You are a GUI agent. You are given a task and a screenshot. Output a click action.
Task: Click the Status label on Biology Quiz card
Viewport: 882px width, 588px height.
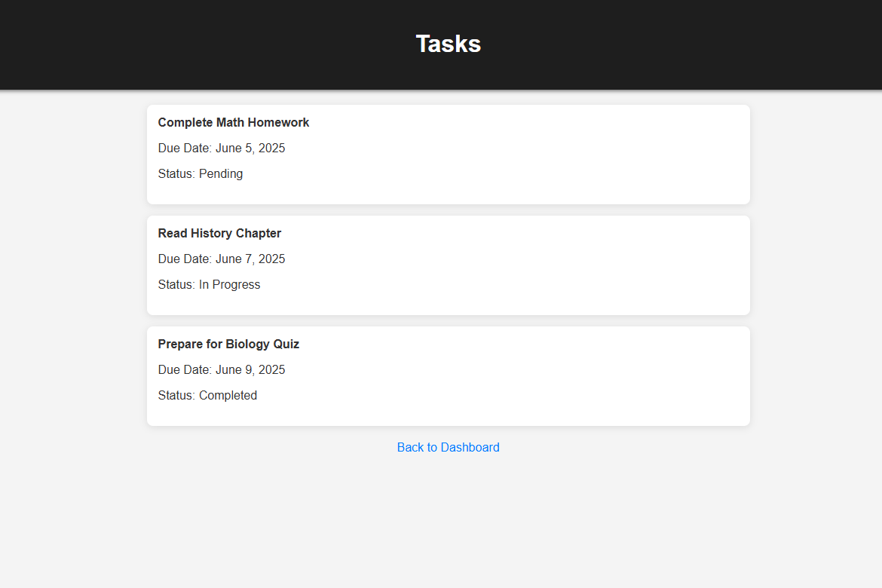pos(176,395)
